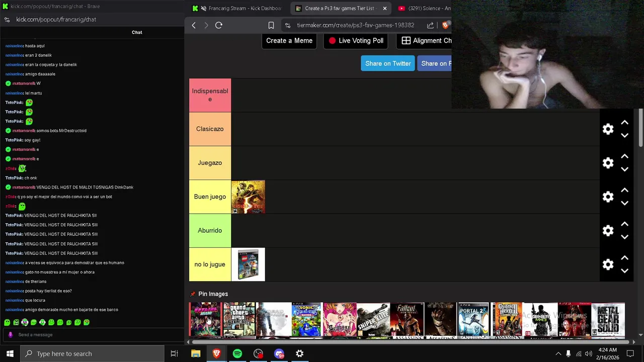Click the Juegazo tier label
The image size is (644, 362).
(x=210, y=163)
